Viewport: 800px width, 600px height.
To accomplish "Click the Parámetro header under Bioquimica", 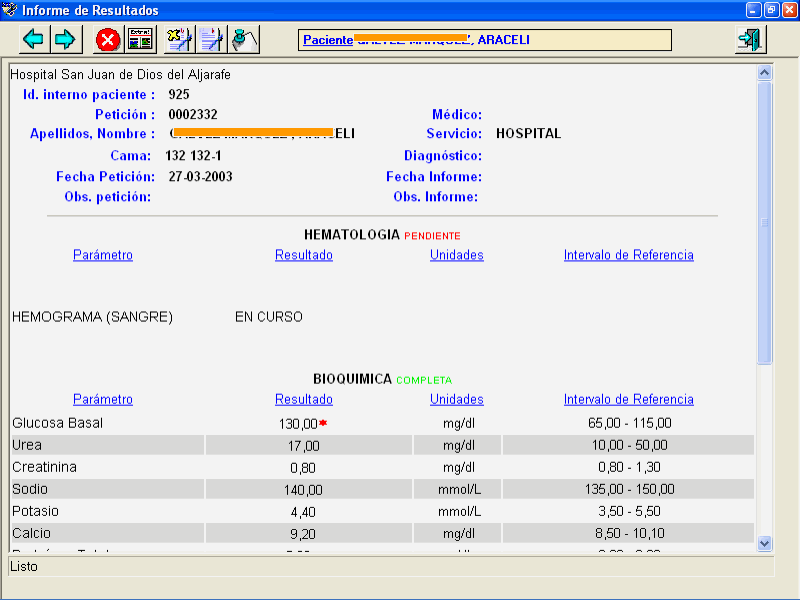I will [103, 399].
